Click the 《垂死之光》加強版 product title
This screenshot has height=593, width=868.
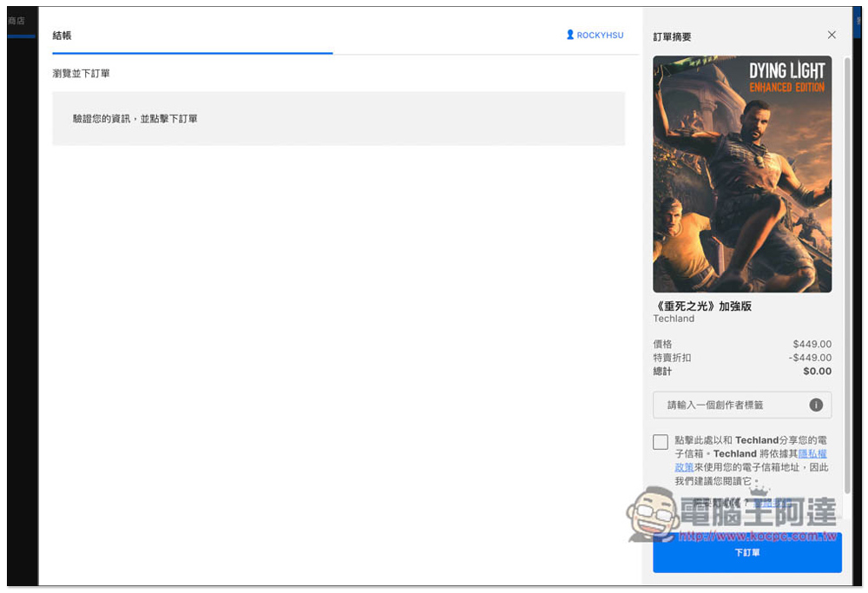tap(702, 306)
